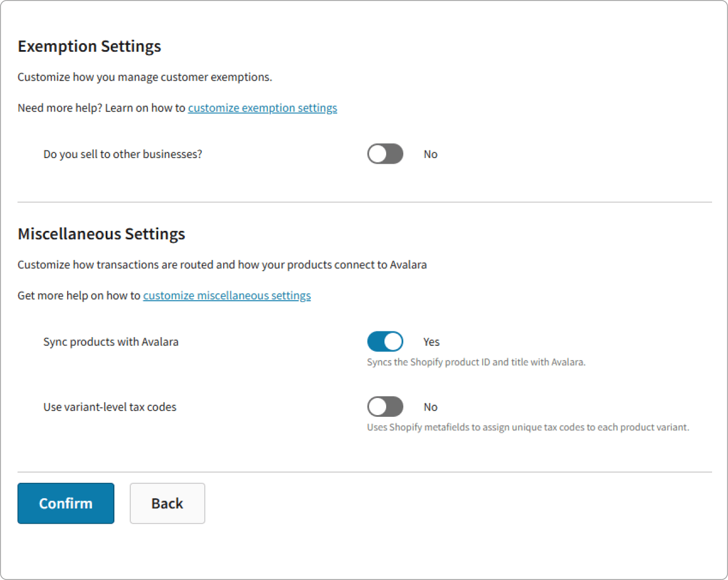Click the 'No' status beside sell to businesses
This screenshot has height=580, width=728.
[431, 155]
